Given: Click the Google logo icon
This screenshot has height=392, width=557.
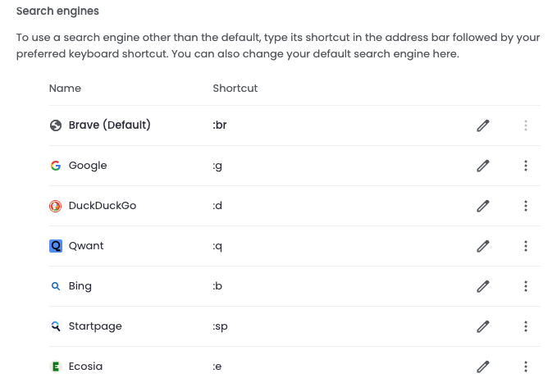Looking at the screenshot, I should (56, 166).
